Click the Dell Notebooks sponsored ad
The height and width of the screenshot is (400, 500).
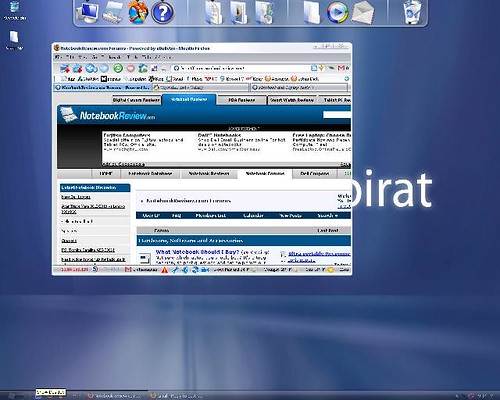click(242, 142)
